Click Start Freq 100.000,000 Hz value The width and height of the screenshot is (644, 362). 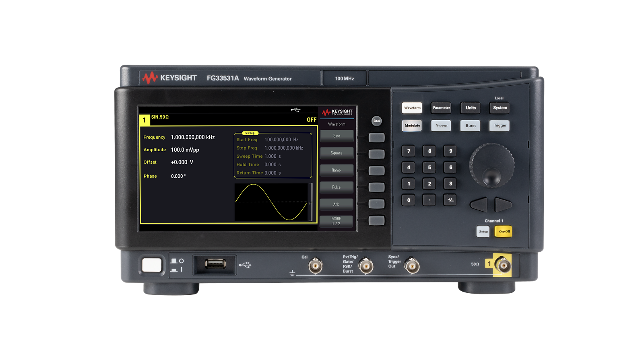click(281, 140)
